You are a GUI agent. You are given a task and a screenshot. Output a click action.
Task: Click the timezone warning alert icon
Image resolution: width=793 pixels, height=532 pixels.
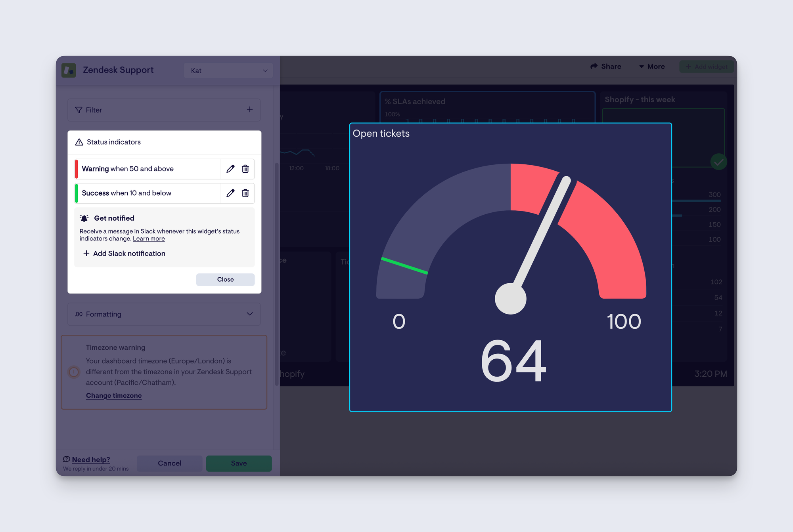click(x=74, y=372)
